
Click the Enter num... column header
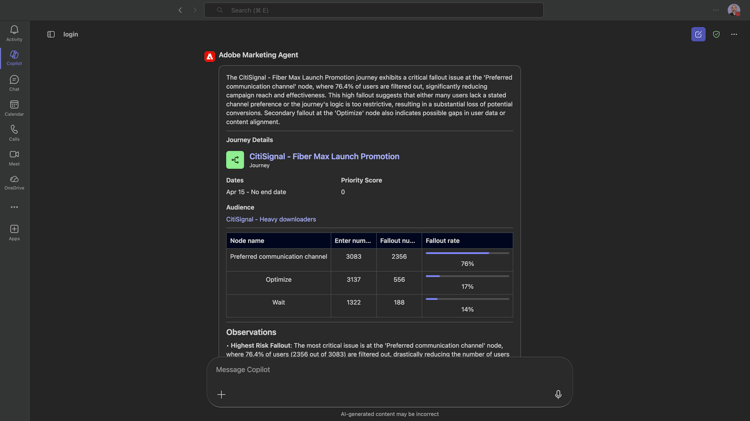[353, 241]
